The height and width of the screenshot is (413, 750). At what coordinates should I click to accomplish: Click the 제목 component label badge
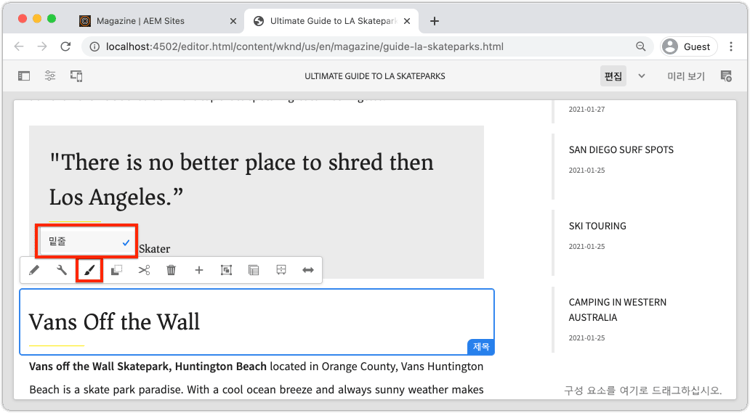tap(481, 346)
